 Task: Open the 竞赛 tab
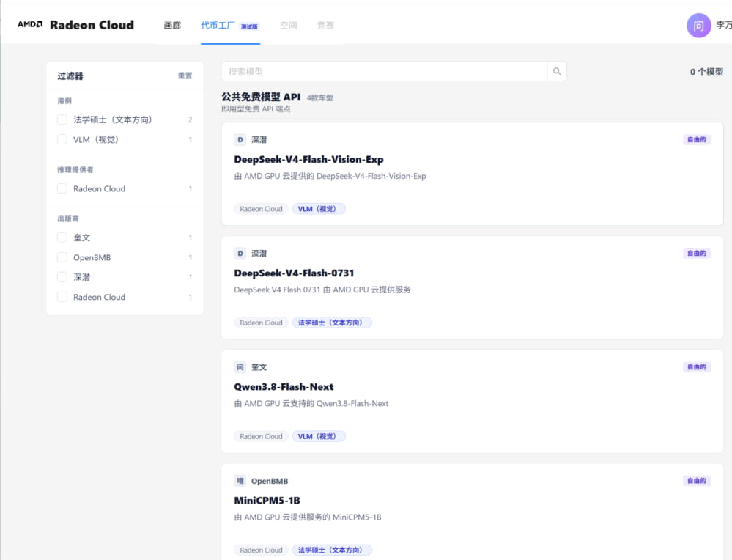pos(325,25)
